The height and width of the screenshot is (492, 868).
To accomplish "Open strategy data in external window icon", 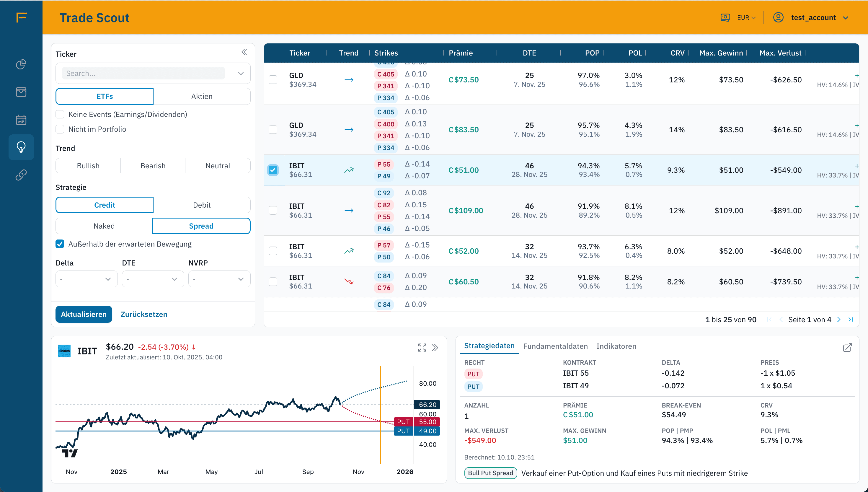I will coord(847,348).
